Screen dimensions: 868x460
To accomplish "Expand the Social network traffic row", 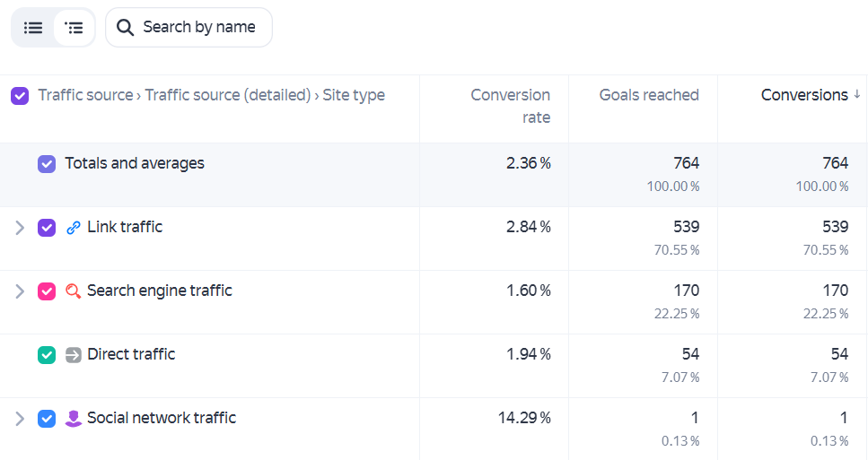I will 20,419.
